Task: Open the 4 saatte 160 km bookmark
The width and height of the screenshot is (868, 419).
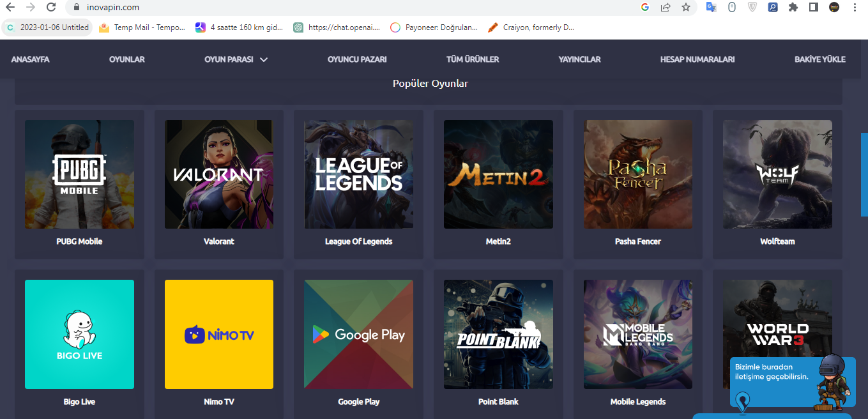Action: (x=240, y=27)
